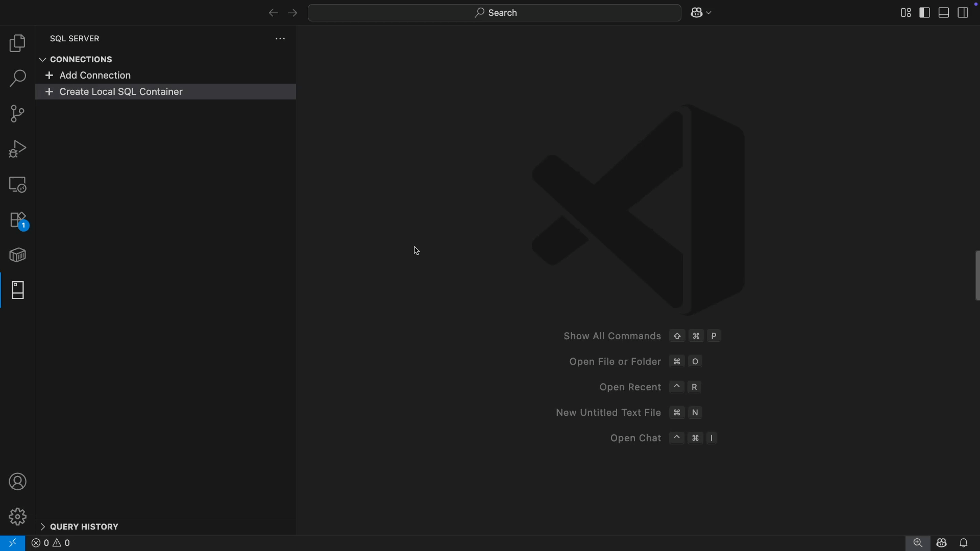Open the Container Tools view
980x551 pixels.
[17, 255]
